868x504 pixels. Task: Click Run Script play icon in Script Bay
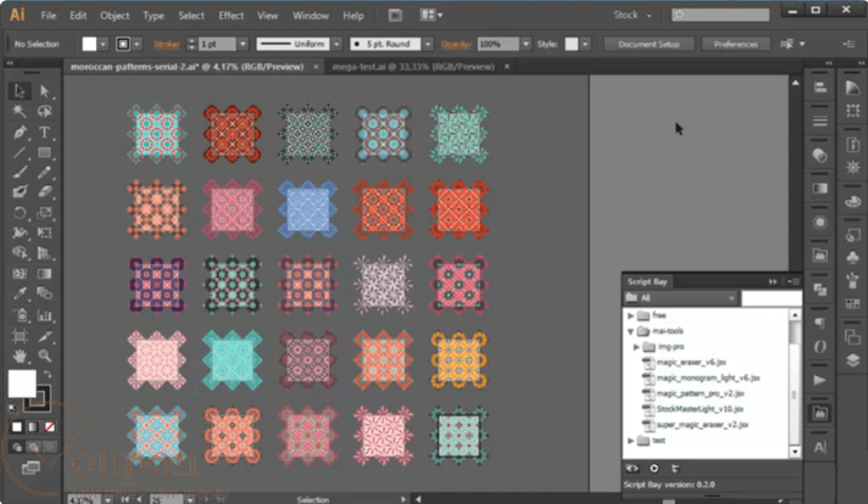click(654, 468)
